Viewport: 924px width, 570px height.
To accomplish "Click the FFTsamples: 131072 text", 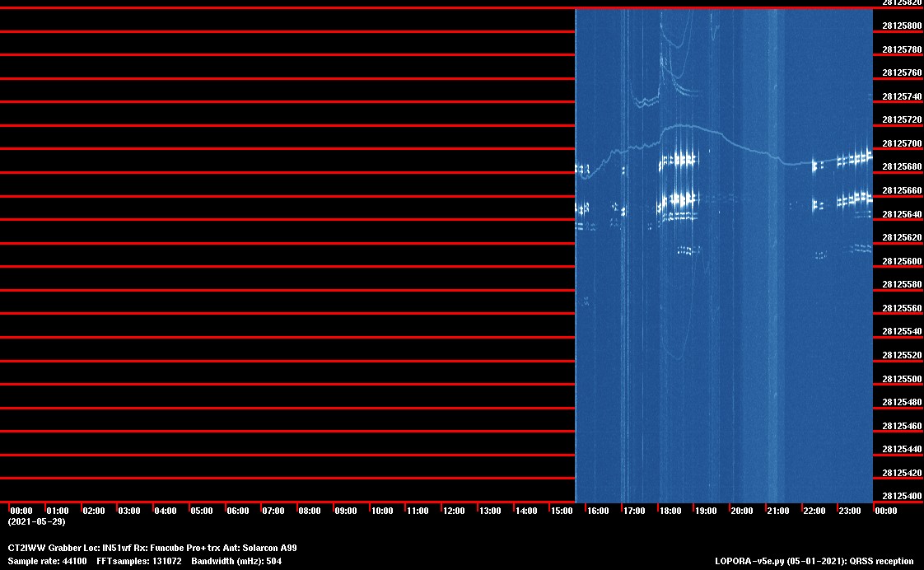I will [139, 561].
